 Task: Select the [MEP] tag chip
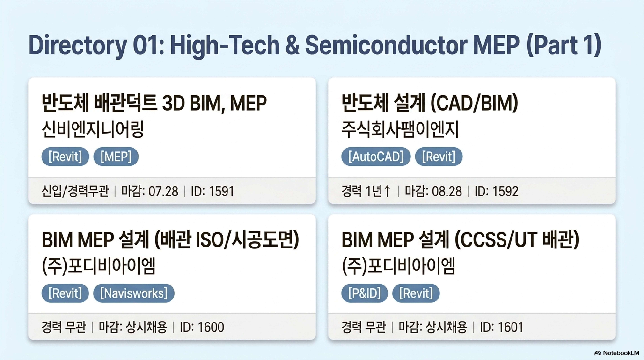coord(116,157)
